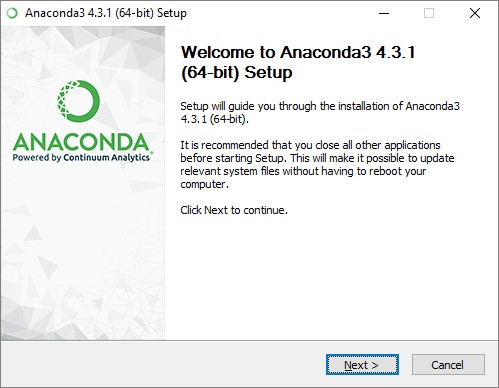The image size is (499, 388).
Task: Click the green Anaconda ring logo
Action: pyautogui.click(x=79, y=101)
